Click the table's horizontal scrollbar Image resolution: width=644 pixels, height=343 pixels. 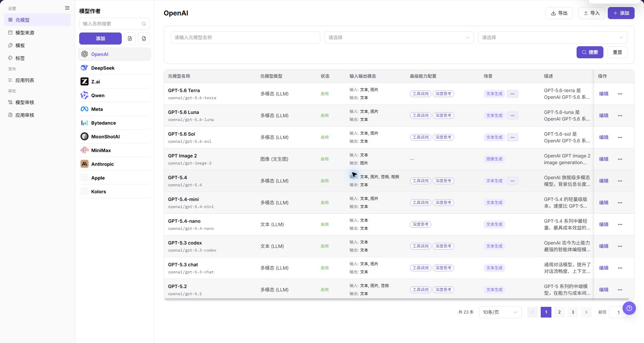tap(396, 299)
